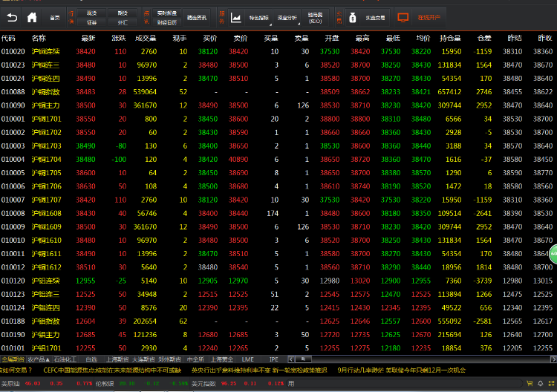Click the tab strip scroll-left arrow
557x392 pixels.
click(291, 359)
